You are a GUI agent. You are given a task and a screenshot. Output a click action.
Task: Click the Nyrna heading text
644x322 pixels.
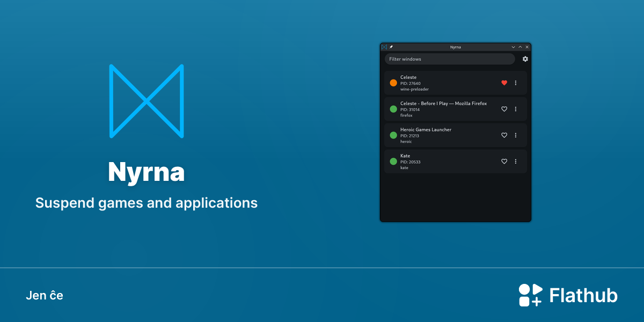[x=147, y=172]
